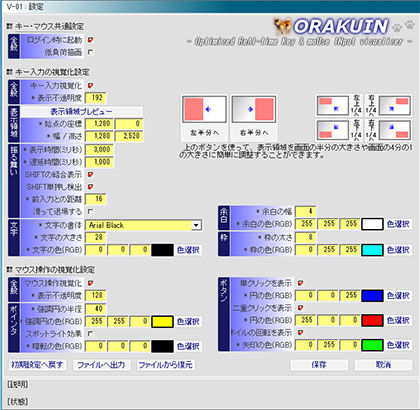Click 前入力との距離 field showing 16

[x=96, y=199]
